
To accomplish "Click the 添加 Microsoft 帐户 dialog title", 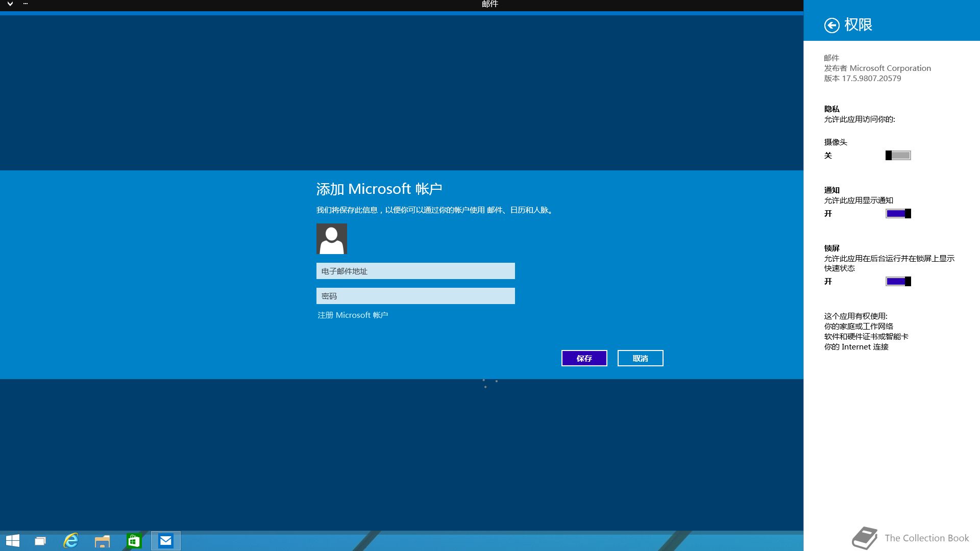I will point(379,189).
